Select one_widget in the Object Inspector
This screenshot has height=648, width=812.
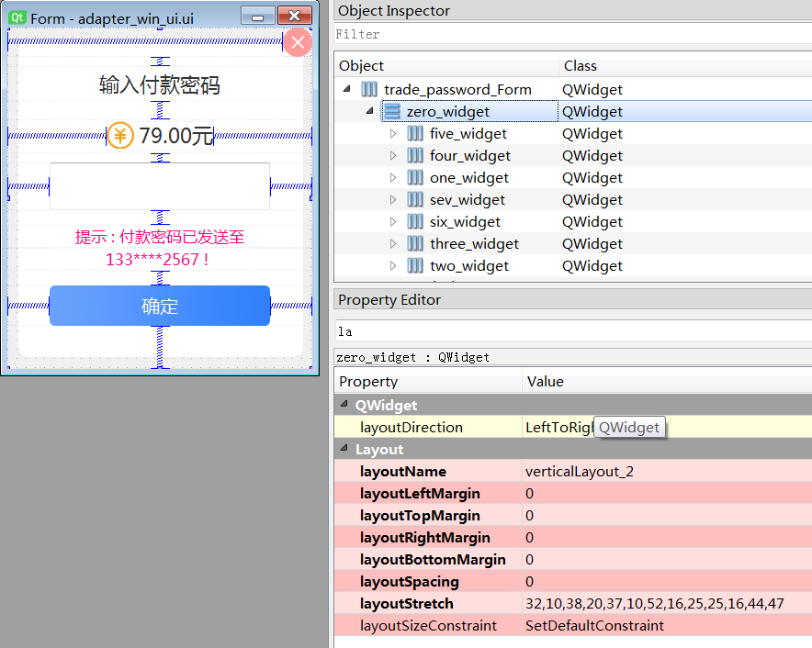coord(468,177)
